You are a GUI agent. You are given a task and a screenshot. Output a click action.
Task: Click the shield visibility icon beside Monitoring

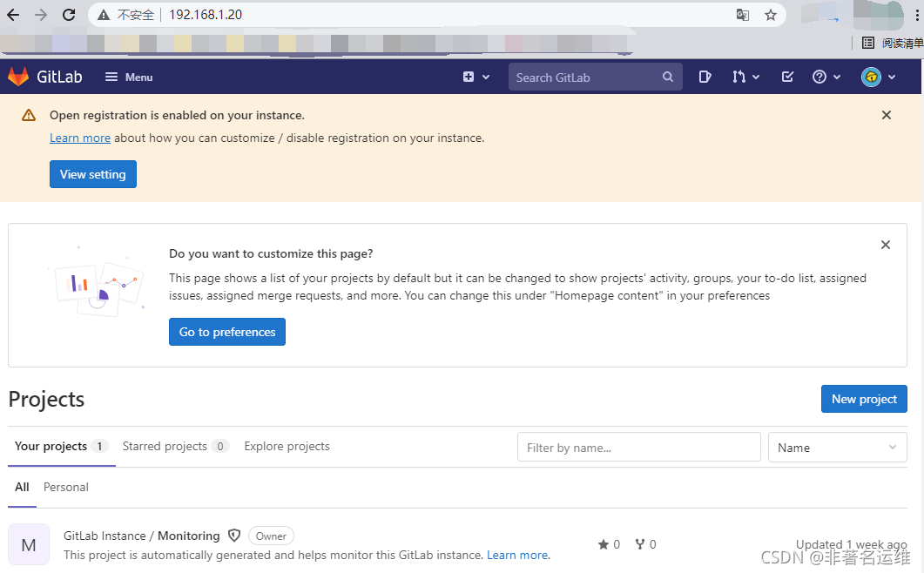pyautogui.click(x=234, y=536)
